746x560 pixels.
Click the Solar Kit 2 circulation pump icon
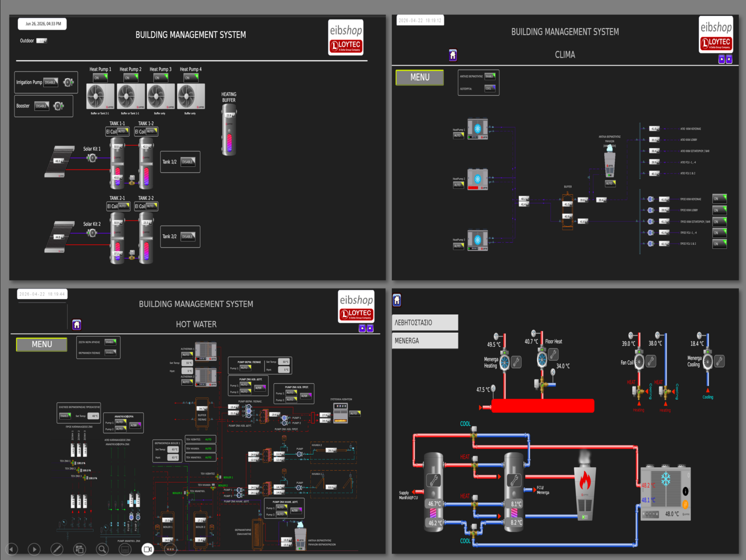point(92,233)
